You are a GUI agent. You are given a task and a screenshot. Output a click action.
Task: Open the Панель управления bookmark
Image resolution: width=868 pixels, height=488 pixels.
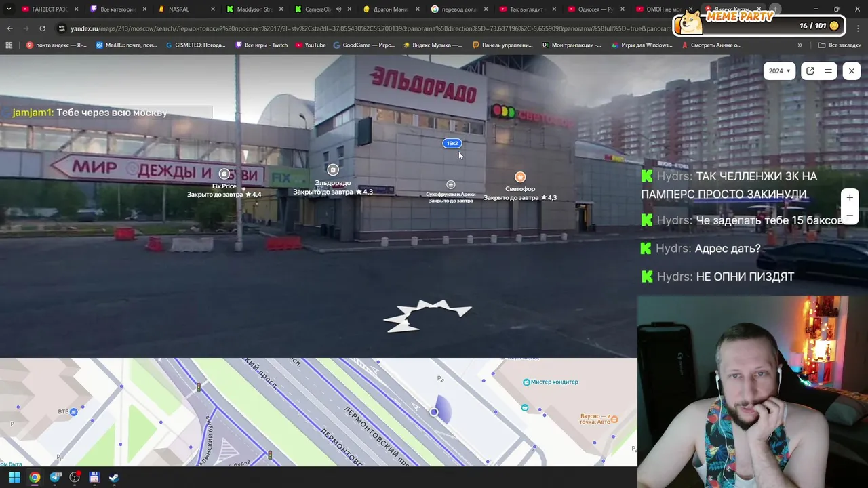click(x=502, y=45)
